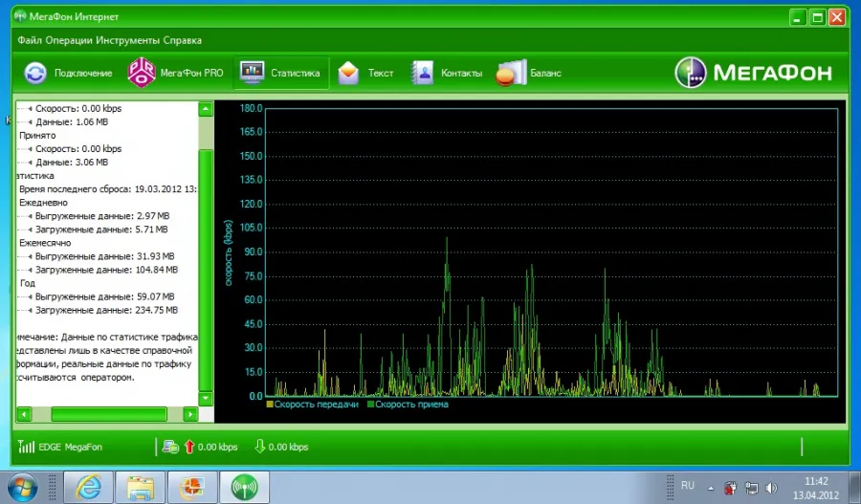Open the Баланс coins icon

(511, 73)
